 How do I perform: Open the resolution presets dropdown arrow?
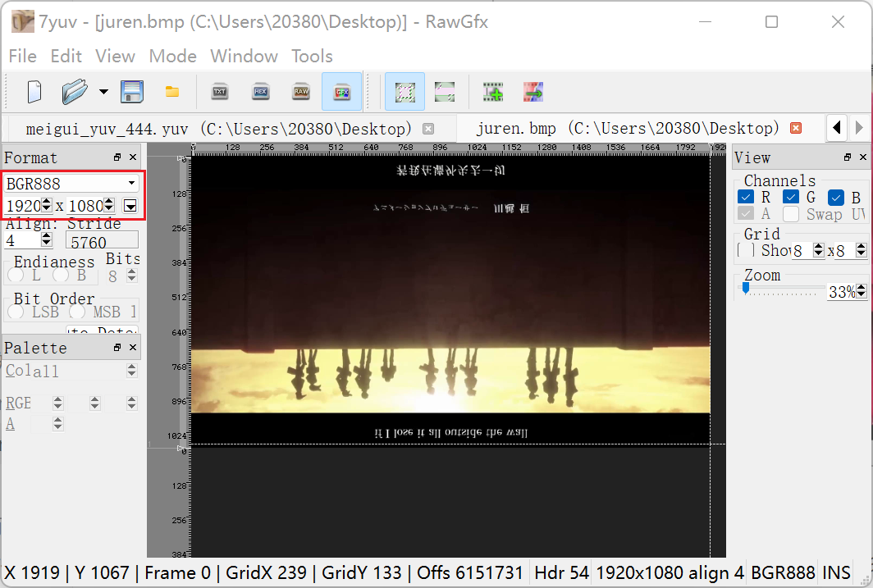(x=130, y=203)
